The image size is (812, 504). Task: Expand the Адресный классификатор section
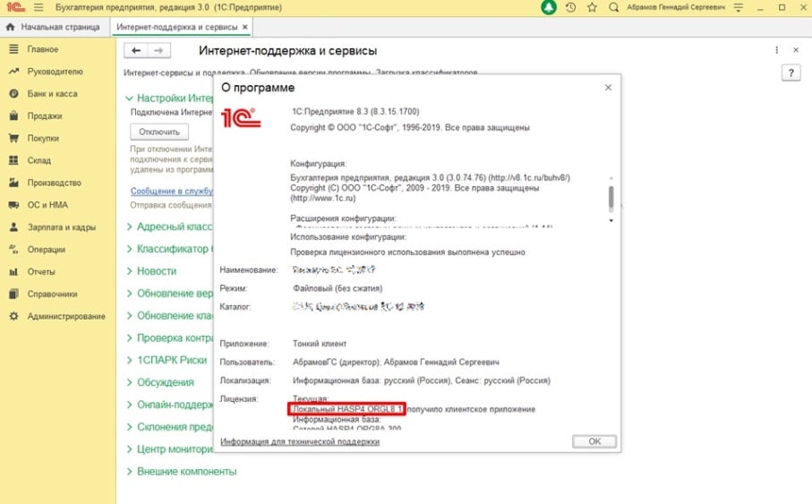pos(130,226)
